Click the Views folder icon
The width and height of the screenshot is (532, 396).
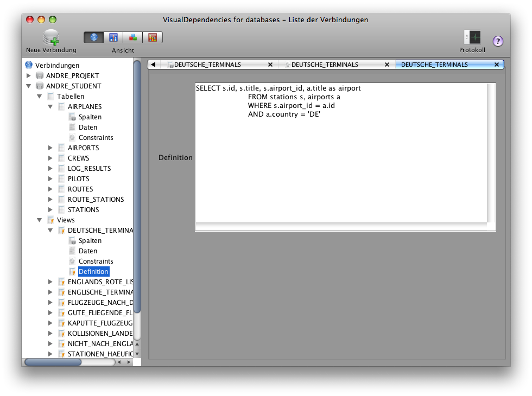50,220
